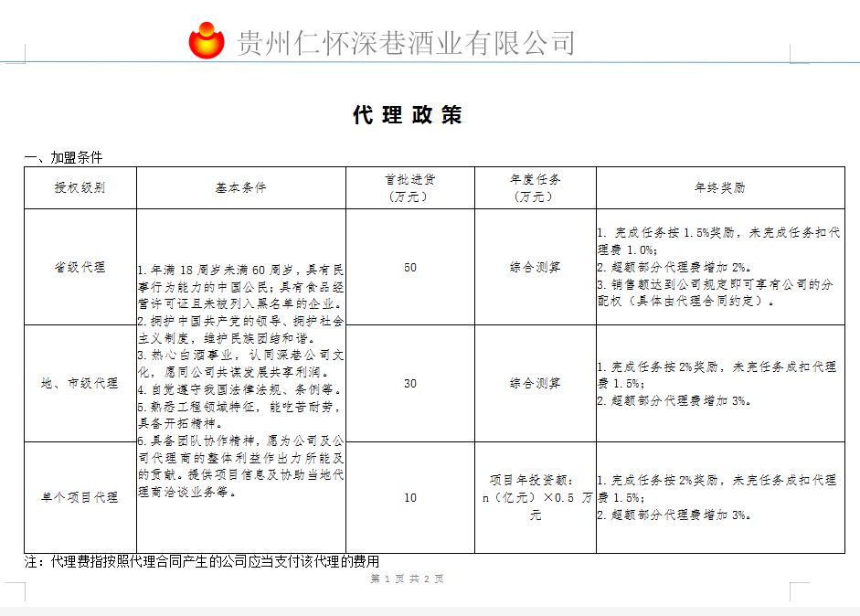860x616 pixels.
Task: Click the section heading 一、加盟条件
Action: click(63, 158)
